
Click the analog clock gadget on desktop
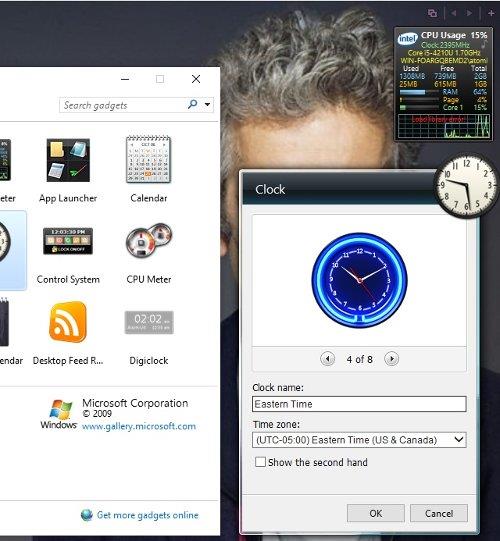pyautogui.click(x=466, y=186)
